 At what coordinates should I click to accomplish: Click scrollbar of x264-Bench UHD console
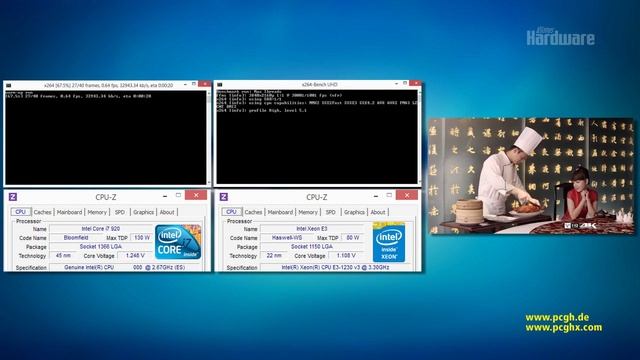[420, 136]
